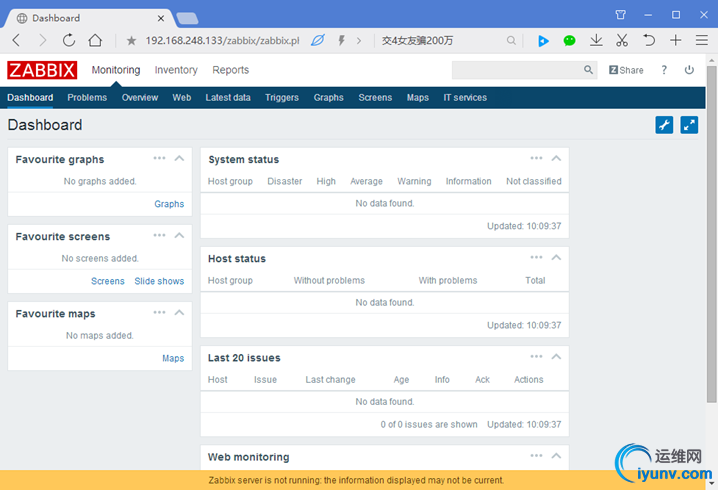Collapse Favourite screens widget

(x=180, y=235)
